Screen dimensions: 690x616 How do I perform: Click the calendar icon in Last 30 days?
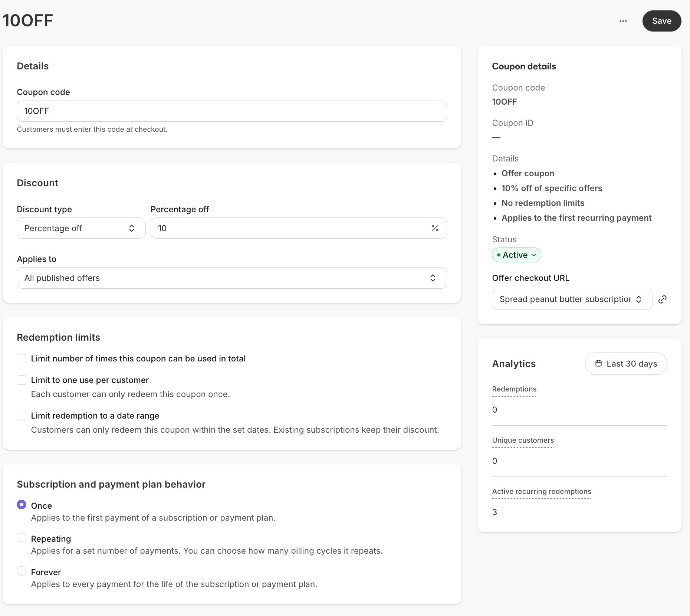click(x=598, y=364)
